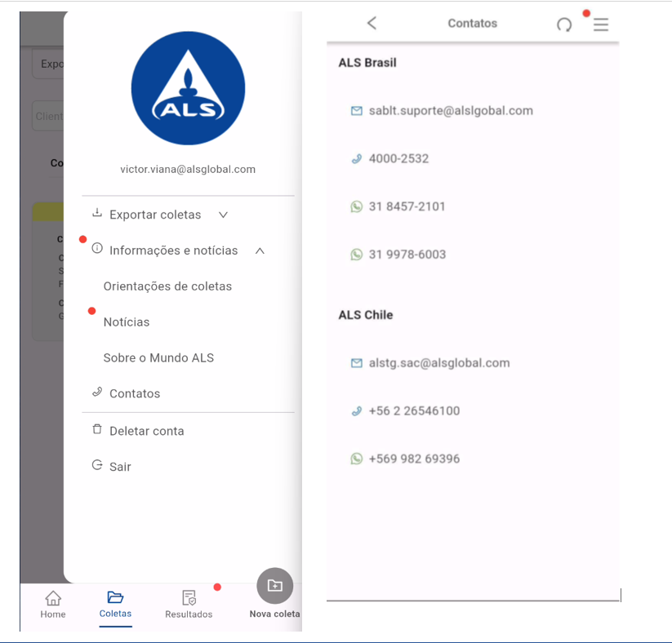Open the hamburger menu icon
672x643 pixels.
601,24
